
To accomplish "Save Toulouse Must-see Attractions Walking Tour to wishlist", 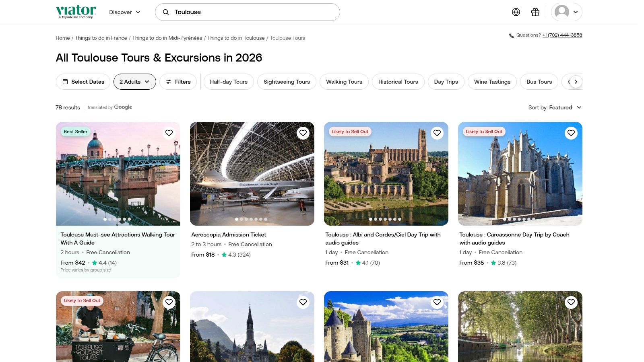I will pos(169,133).
